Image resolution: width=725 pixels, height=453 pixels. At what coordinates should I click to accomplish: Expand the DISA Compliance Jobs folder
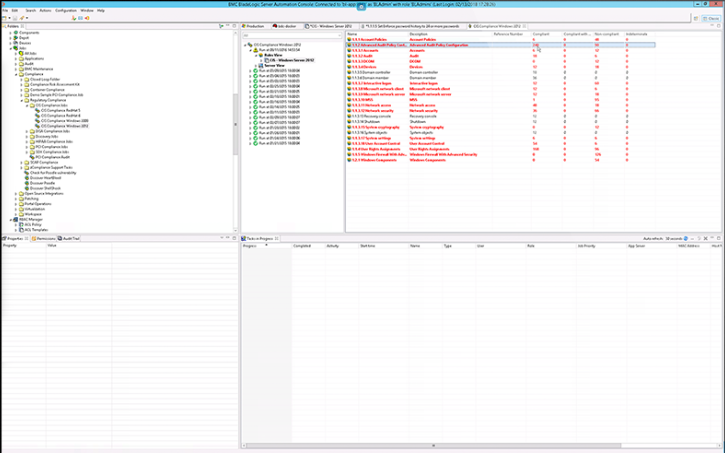(27, 131)
